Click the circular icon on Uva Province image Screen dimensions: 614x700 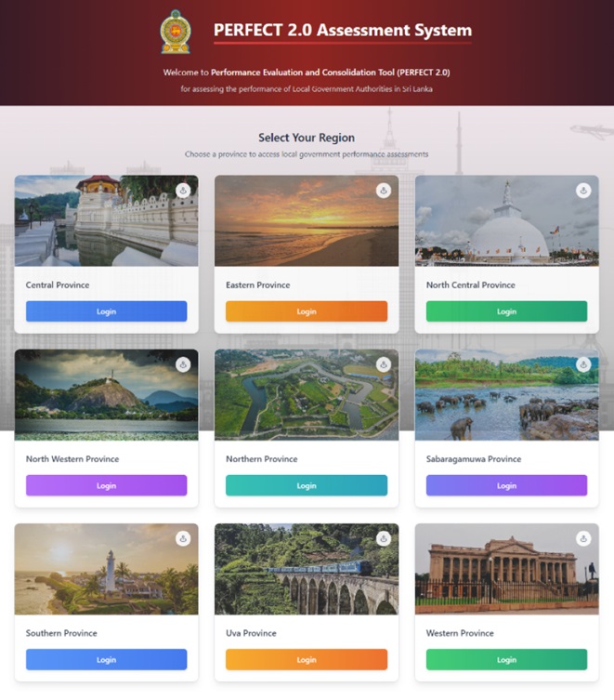384,539
